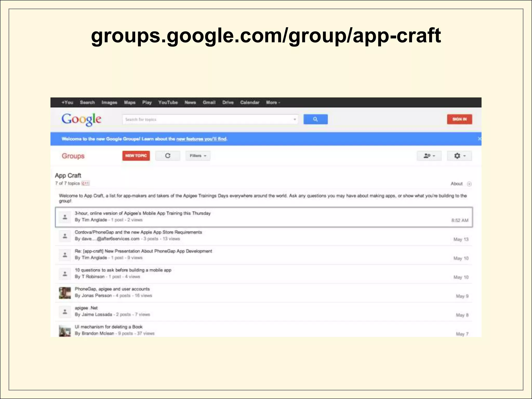This screenshot has width=532, height=399.
Task: Open topic '3-hour, online version of Apigee's Mobile App Training'
Action: tap(143, 213)
